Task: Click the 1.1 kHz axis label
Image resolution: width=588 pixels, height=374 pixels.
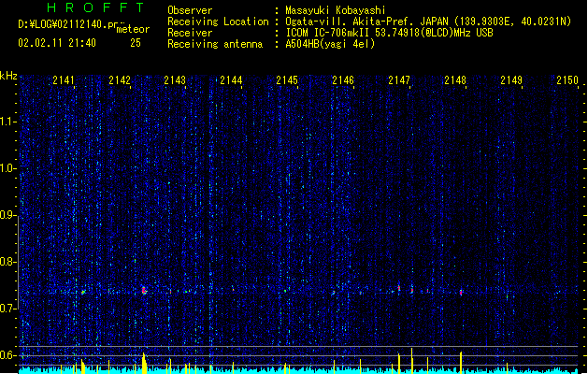Action: [7, 122]
